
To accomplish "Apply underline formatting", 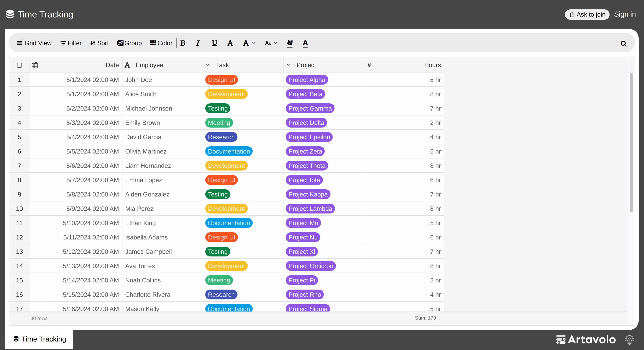I will (x=214, y=43).
